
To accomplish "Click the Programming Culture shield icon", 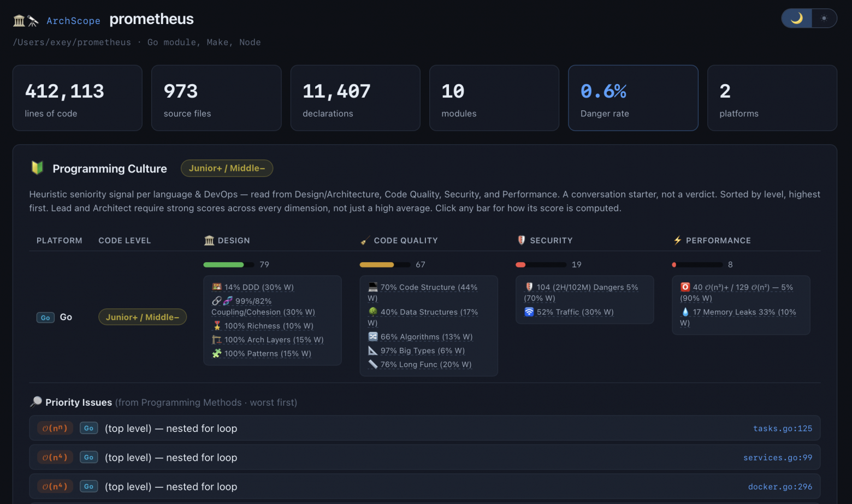I will coord(37,168).
